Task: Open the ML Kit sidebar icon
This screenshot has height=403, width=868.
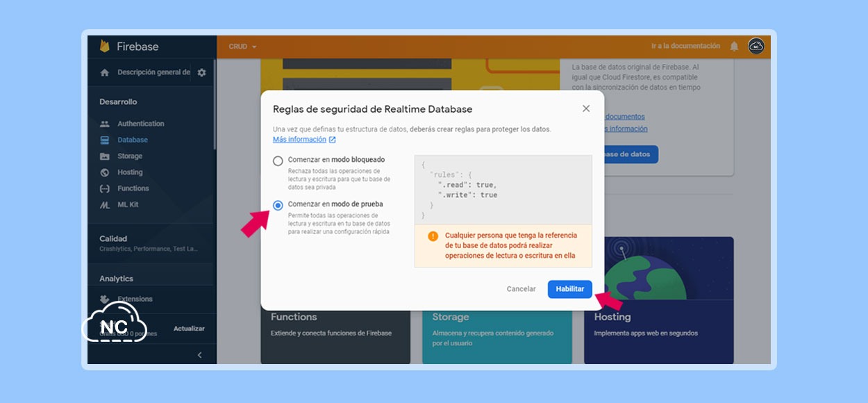Action: coord(105,205)
